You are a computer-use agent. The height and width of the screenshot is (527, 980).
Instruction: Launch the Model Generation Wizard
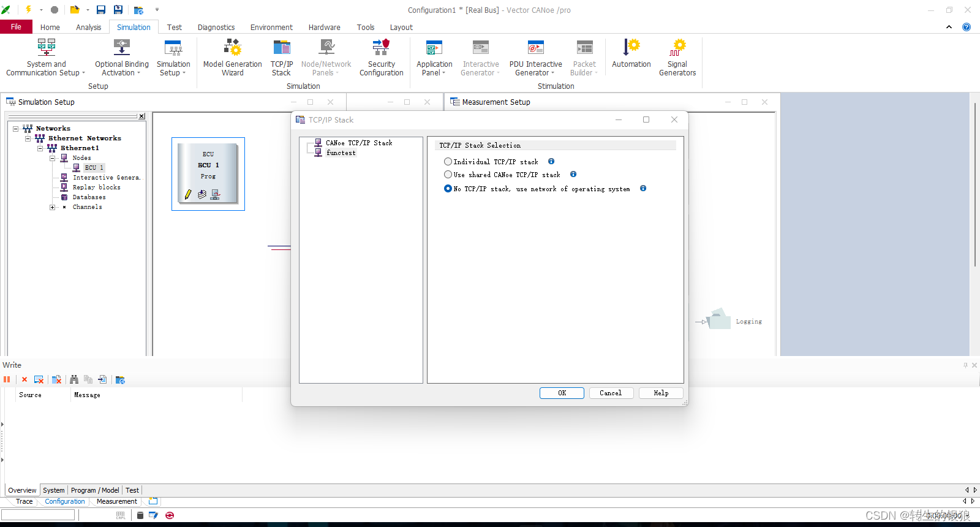coord(233,58)
